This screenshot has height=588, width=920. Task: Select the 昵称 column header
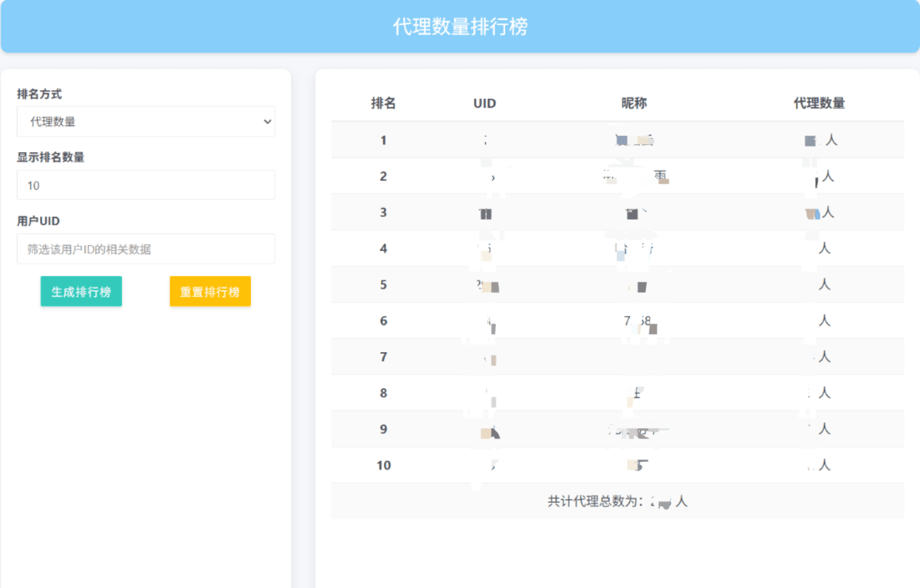(x=634, y=103)
